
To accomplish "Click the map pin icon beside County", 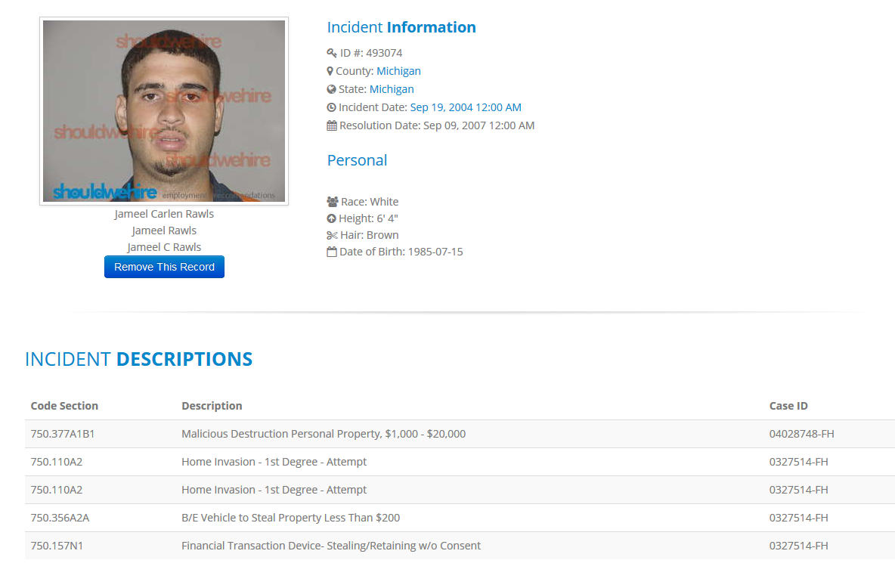I will 330,71.
